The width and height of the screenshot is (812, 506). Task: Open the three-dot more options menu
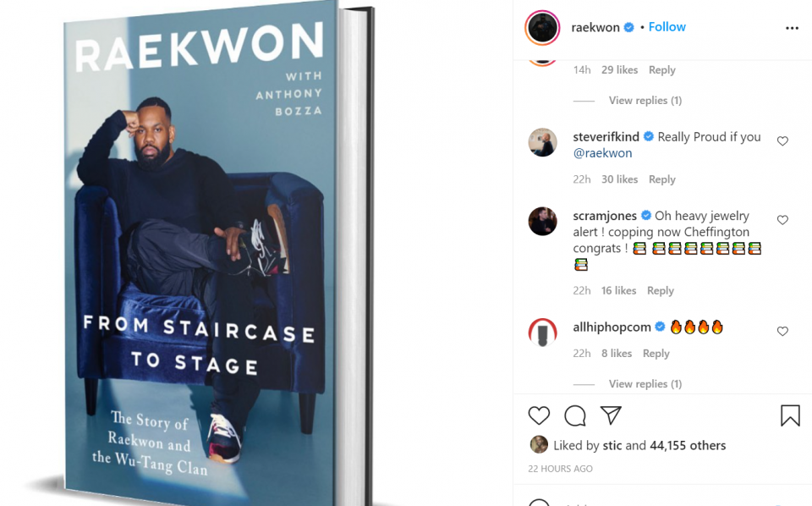792,28
